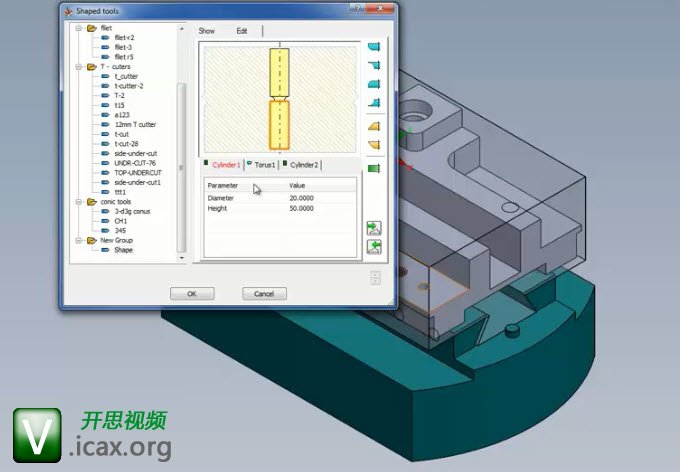Select the conic tools folder

click(115, 202)
